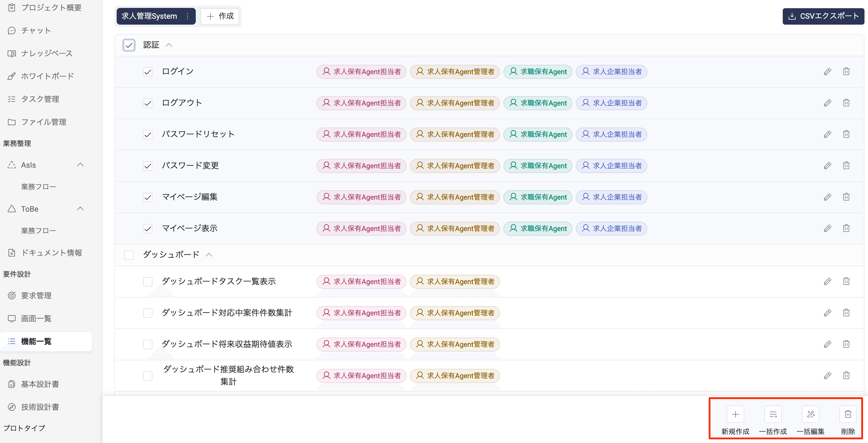Click 求人企業担当者 tag in ログイン row

tap(611, 72)
